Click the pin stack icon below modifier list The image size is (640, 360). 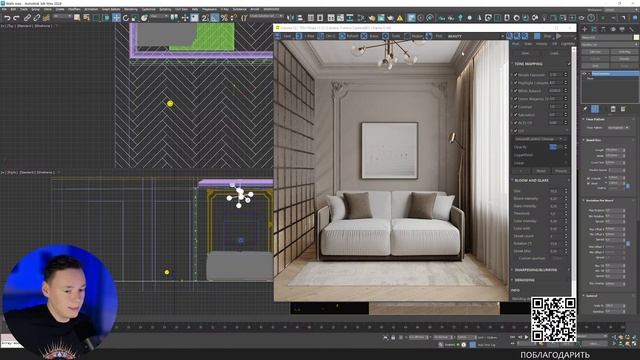pyautogui.click(x=585, y=109)
